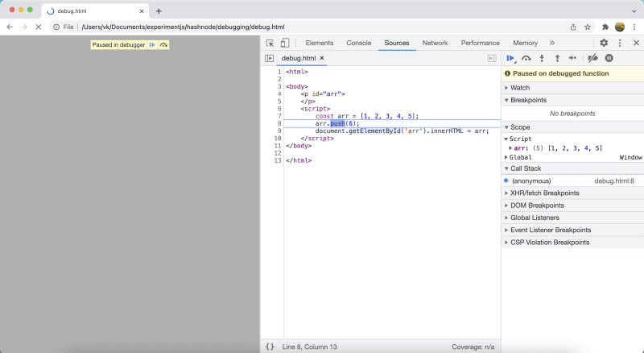644x353 pixels.
Task: Click Step over next function call icon
Action: tap(526, 58)
